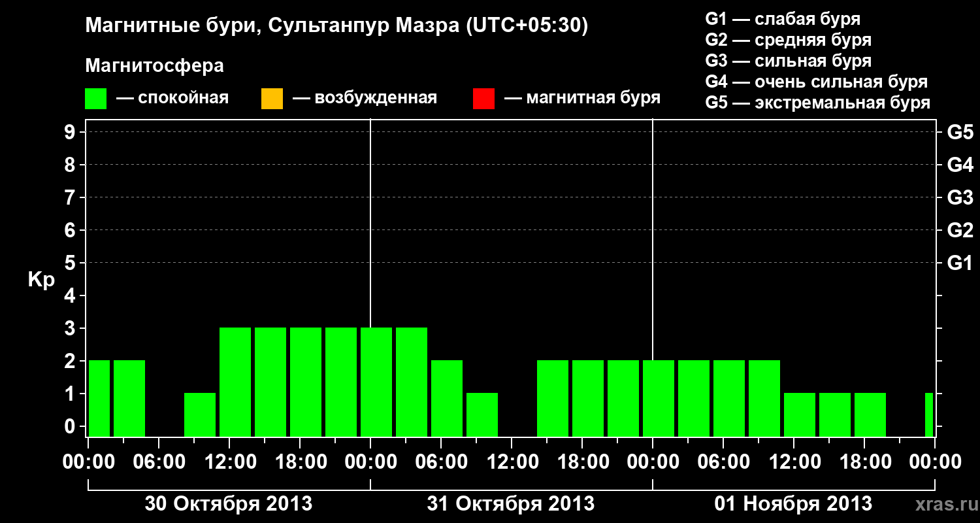The image size is (980, 523).
Task: Click the Kp 2 bar at 06:00 on 01 November
Action: tap(729, 398)
